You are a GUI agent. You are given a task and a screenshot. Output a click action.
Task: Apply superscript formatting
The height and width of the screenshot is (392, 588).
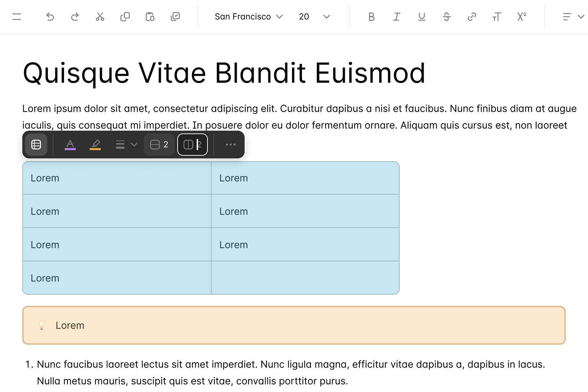[x=521, y=17]
